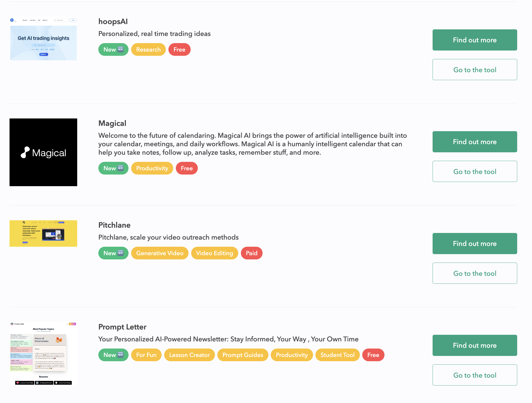This screenshot has width=532, height=403.
Task: Go to the tool for Magical
Action: click(x=475, y=171)
